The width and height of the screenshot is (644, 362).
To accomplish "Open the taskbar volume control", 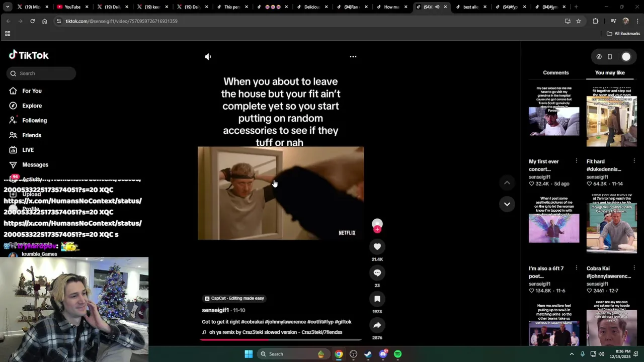I will point(601,354).
